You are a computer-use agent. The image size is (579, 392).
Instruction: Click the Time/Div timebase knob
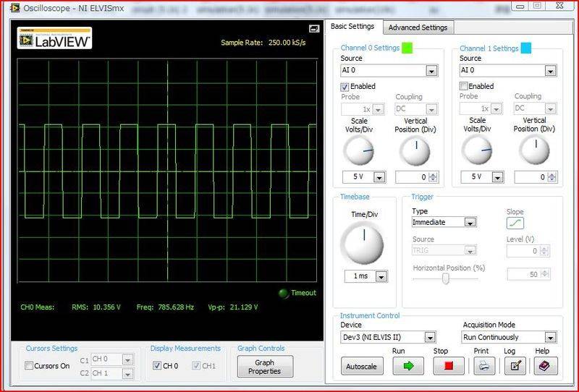[x=362, y=244]
